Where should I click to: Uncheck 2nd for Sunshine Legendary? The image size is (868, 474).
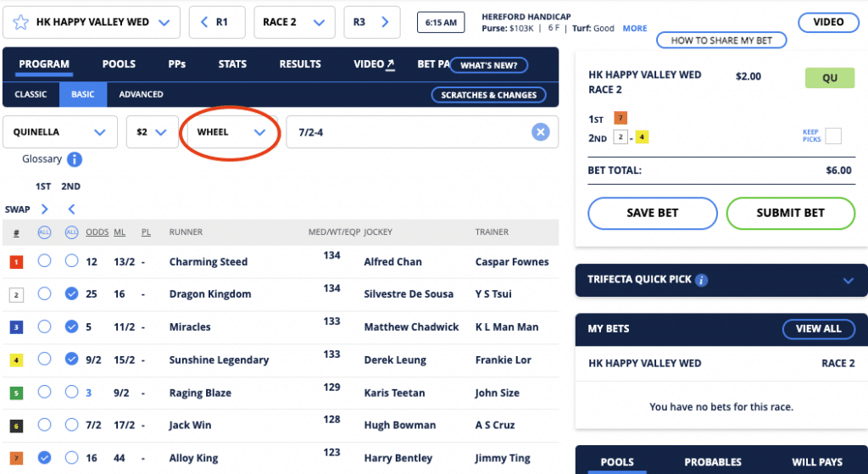[x=71, y=360]
